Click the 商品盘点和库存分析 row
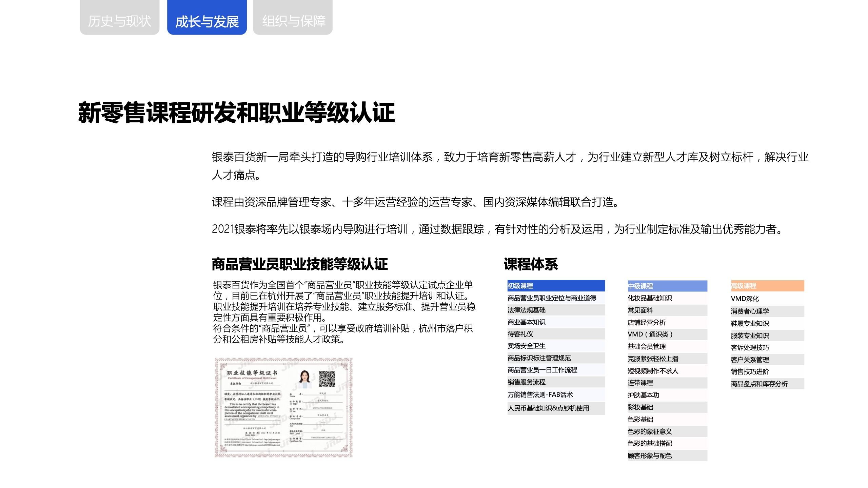Screen dimensions: 868x488 click(767, 384)
